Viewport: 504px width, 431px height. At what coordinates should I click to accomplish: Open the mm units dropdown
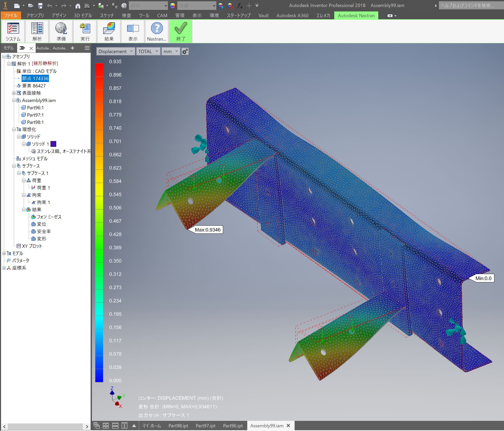pyautogui.click(x=171, y=51)
